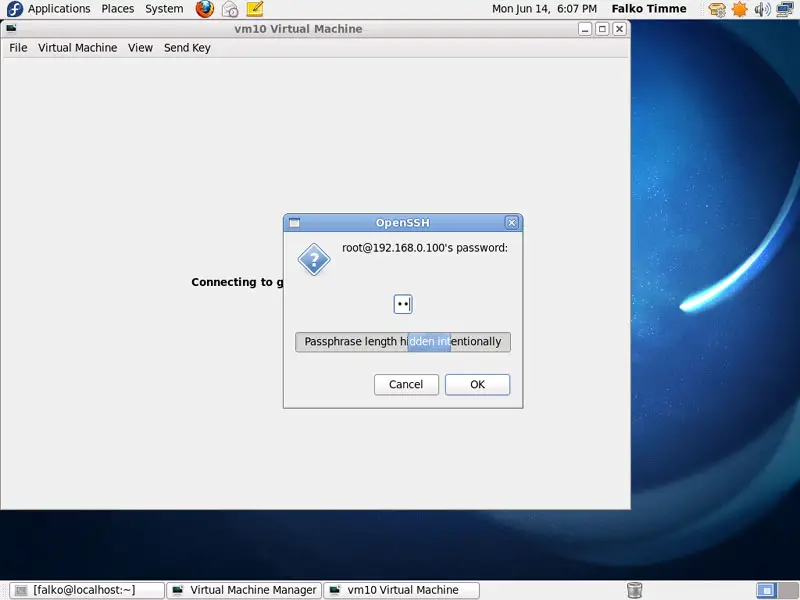800x600 pixels.
Task: Click the date and time clock
Action: tap(544, 9)
